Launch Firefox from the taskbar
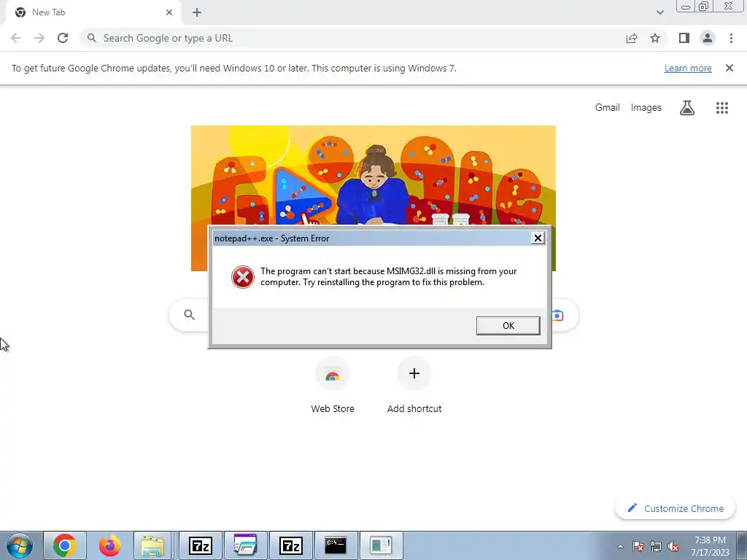 (x=110, y=545)
